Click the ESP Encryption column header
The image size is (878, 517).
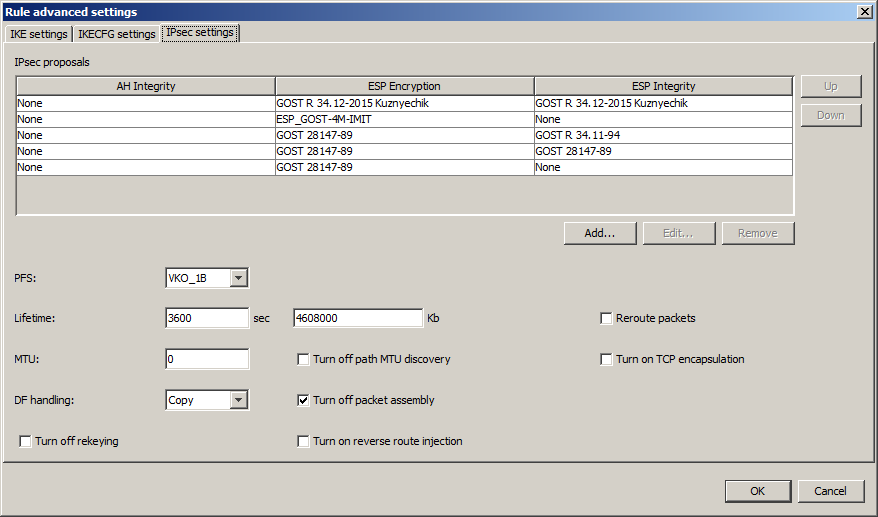(404, 86)
